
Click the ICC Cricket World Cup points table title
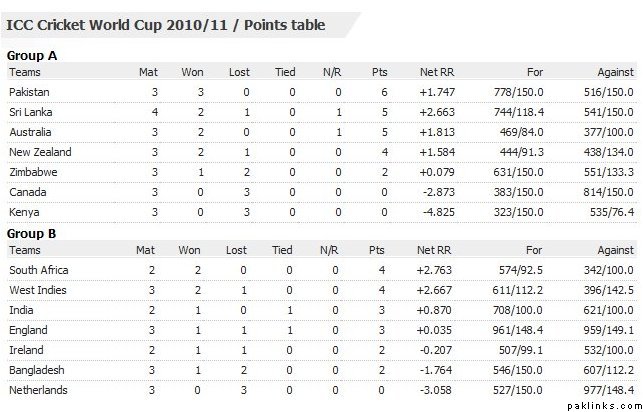pyautogui.click(x=166, y=24)
